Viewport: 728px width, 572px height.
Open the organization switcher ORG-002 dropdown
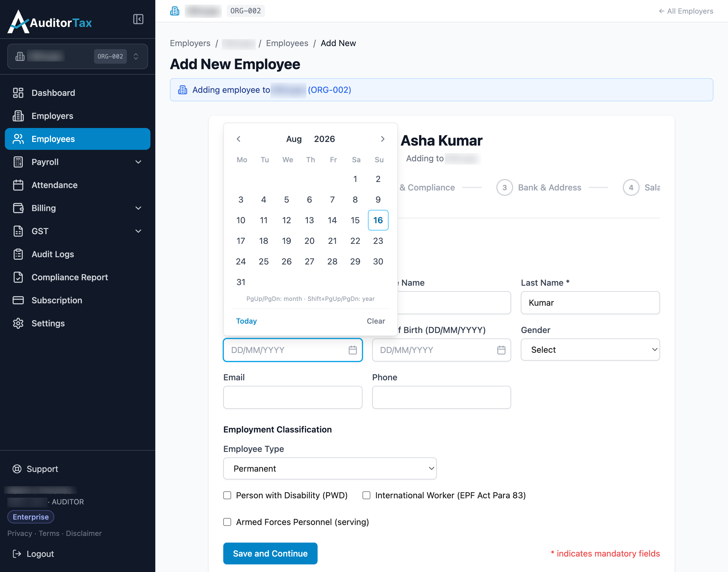point(77,56)
